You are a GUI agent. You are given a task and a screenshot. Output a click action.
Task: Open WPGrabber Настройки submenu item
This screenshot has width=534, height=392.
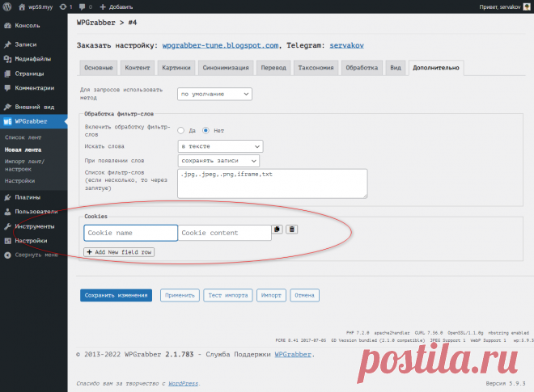pos(19,181)
